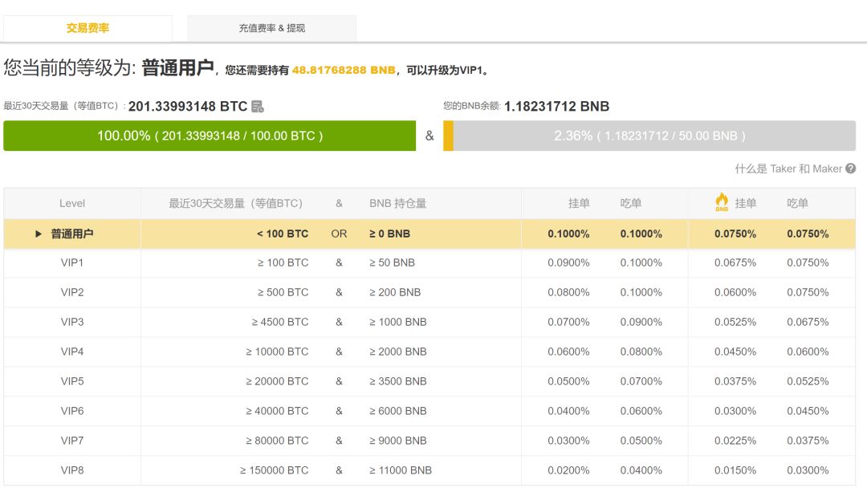Click ≥ 40000 BTC in VIP6 row
Image resolution: width=867 pixels, height=504 pixels.
pyautogui.click(x=277, y=411)
